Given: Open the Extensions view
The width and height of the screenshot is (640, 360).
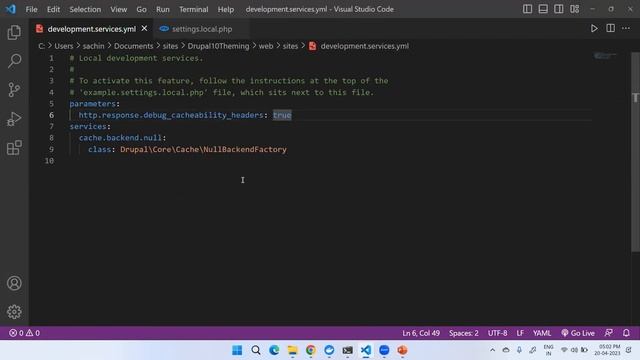Looking at the screenshot, I should (x=14, y=148).
